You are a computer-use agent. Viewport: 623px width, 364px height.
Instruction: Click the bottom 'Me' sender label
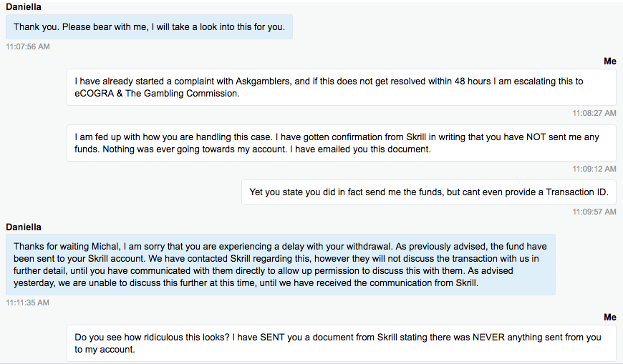610,318
